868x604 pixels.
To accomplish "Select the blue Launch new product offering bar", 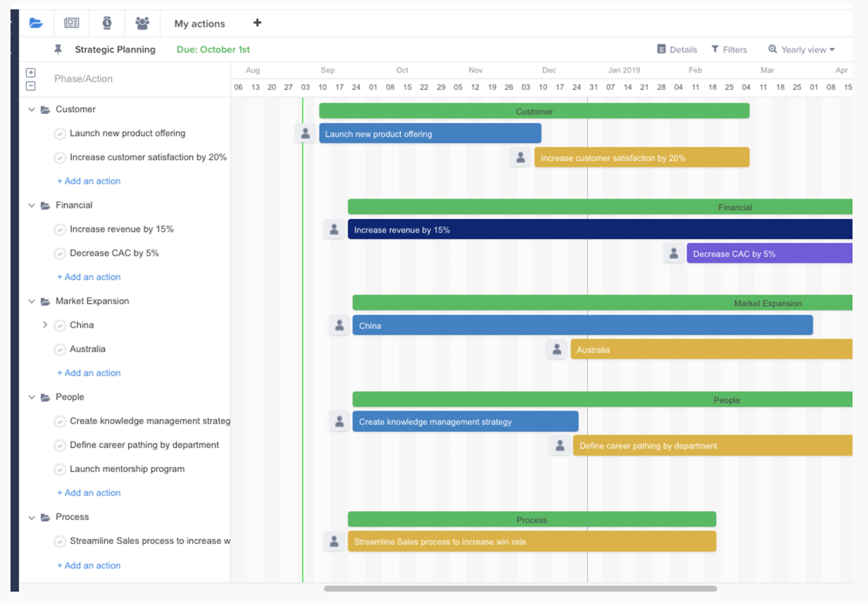I will coord(430,134).
